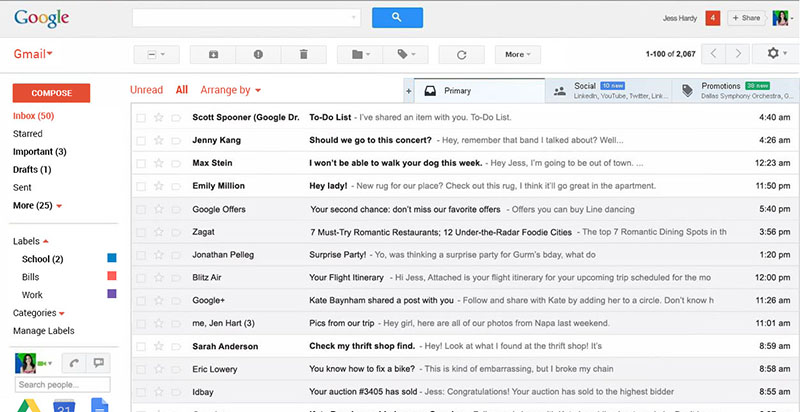Open the Google Calendar icon
The width and height of the screenshot is (800, 412).
(x=64, y=406)
